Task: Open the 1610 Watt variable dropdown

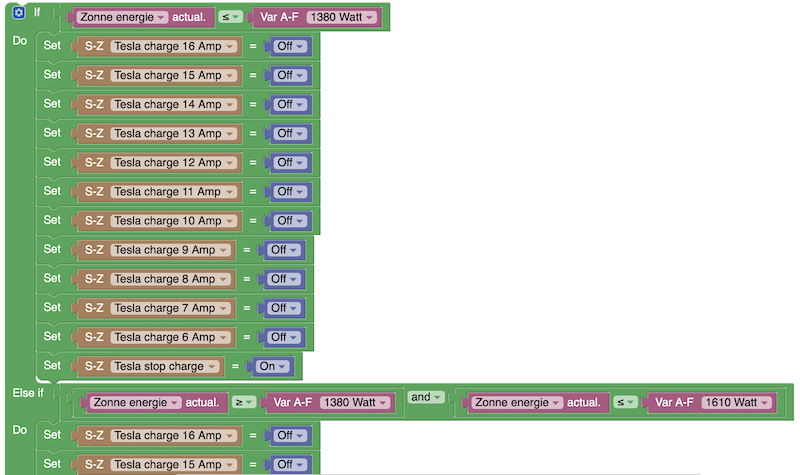Action: [737, 403]
